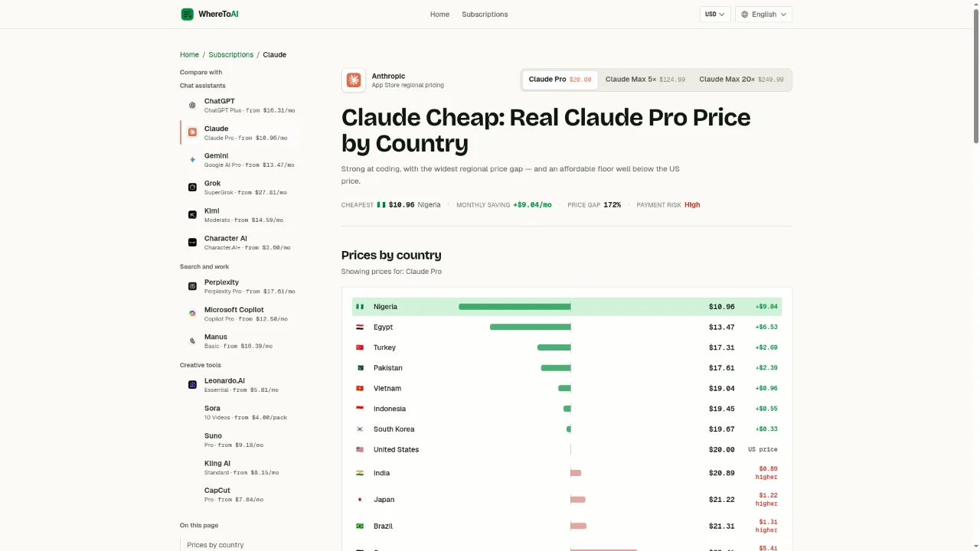Click the India flag in the price table
Viewport: 980px width, 551px height.
point(360,473)
